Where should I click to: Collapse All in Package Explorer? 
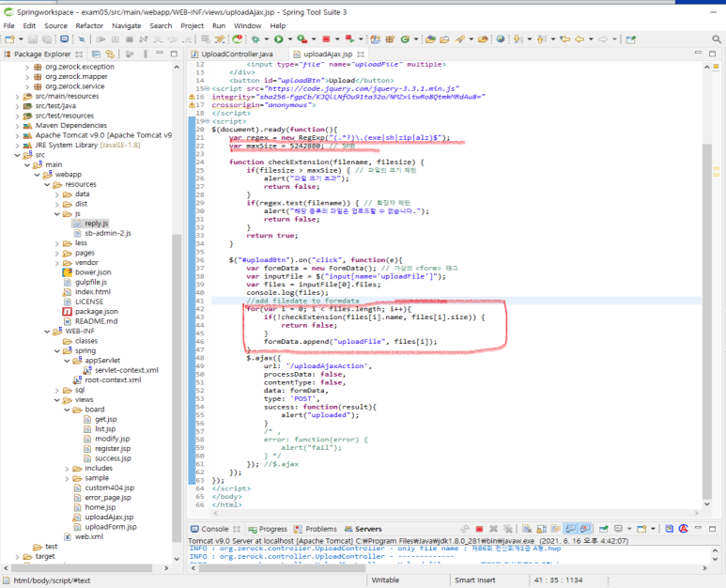pyautogui.click(x=96, y=54)
